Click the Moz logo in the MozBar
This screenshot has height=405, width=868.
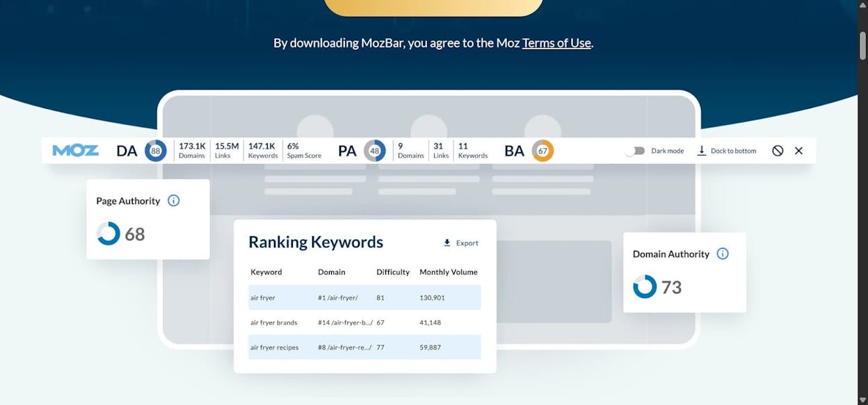[76, 151]
